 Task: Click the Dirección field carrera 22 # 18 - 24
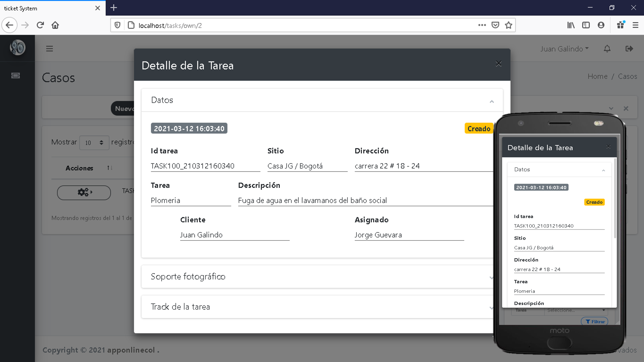(424, 166)
